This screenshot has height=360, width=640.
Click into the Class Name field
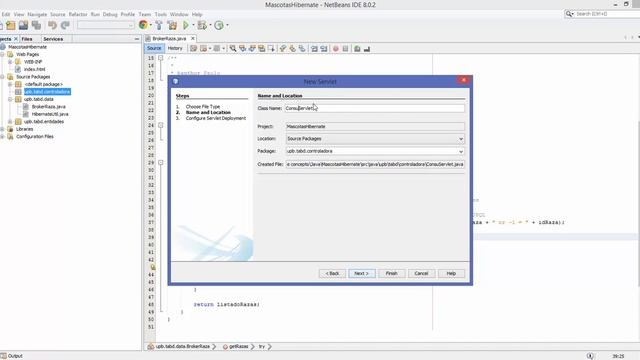point(375,108)
